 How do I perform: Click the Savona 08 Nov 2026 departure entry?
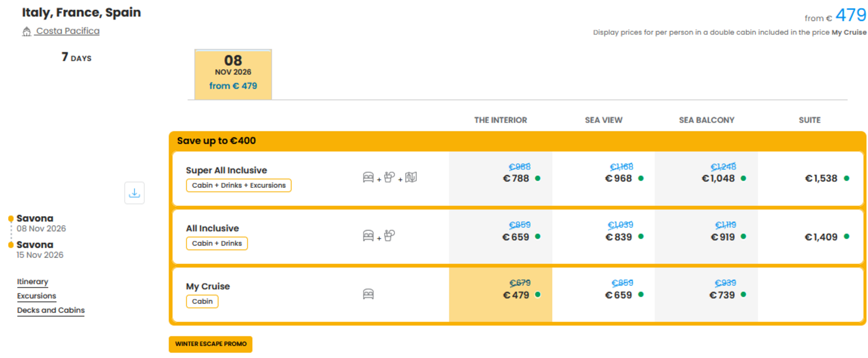tap(41, 223)
